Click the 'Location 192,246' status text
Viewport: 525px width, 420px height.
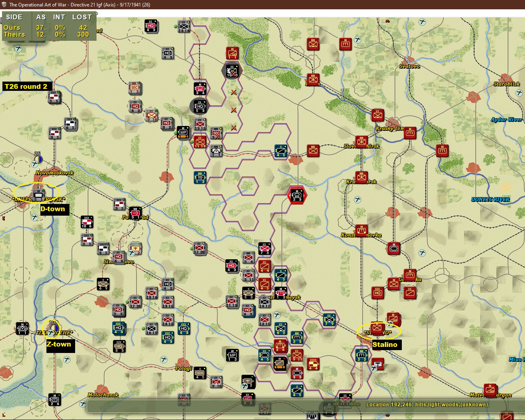[x=428, y=405]
